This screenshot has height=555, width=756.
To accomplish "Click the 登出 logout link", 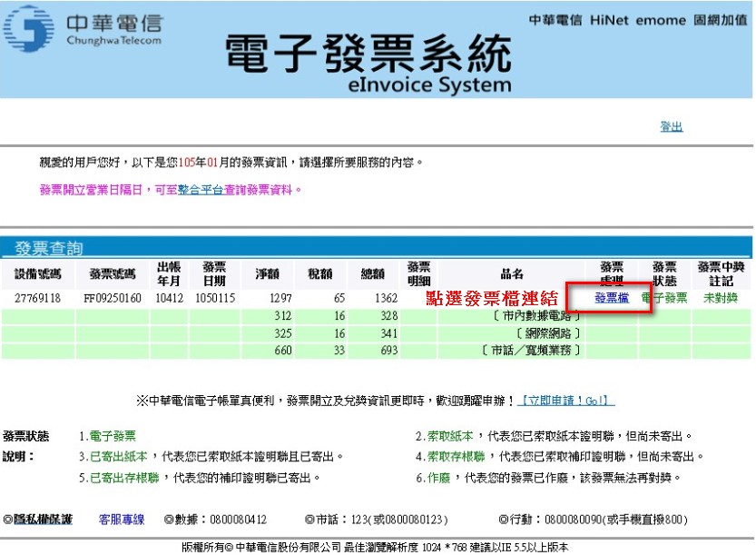I will [x=672, y=127].
